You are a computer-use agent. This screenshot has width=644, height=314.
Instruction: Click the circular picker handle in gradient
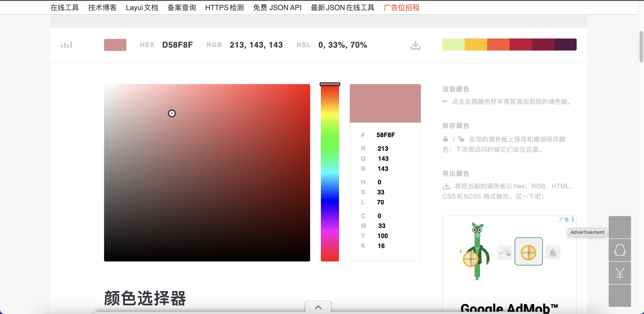point(172,113)
